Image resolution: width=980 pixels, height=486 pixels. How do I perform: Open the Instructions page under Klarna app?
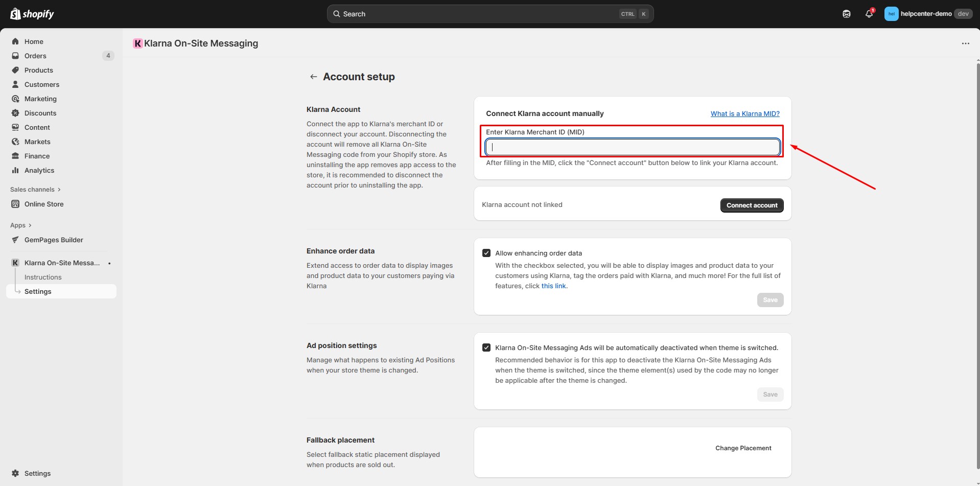tap(43, 277)
